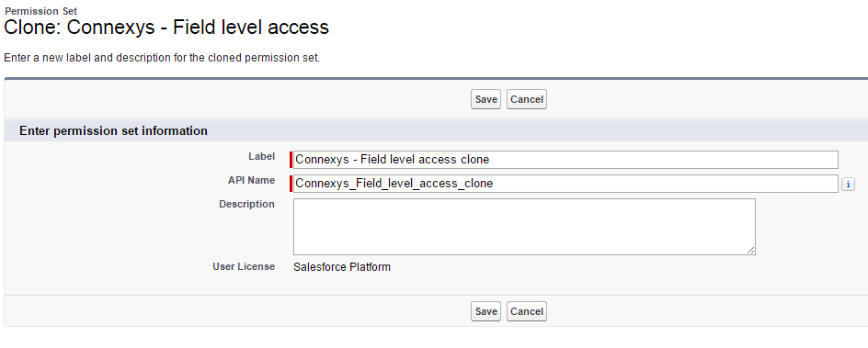Click the red required marker beside Label

291,160
